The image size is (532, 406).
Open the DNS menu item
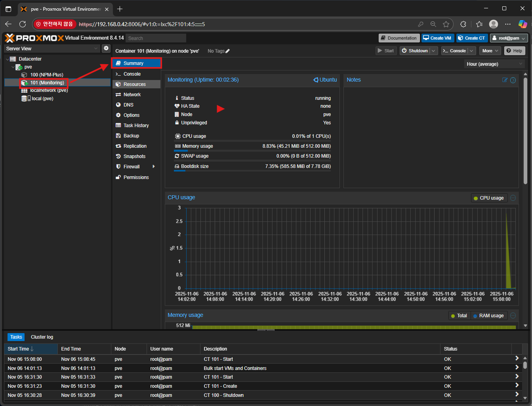[x=136, y=105]
